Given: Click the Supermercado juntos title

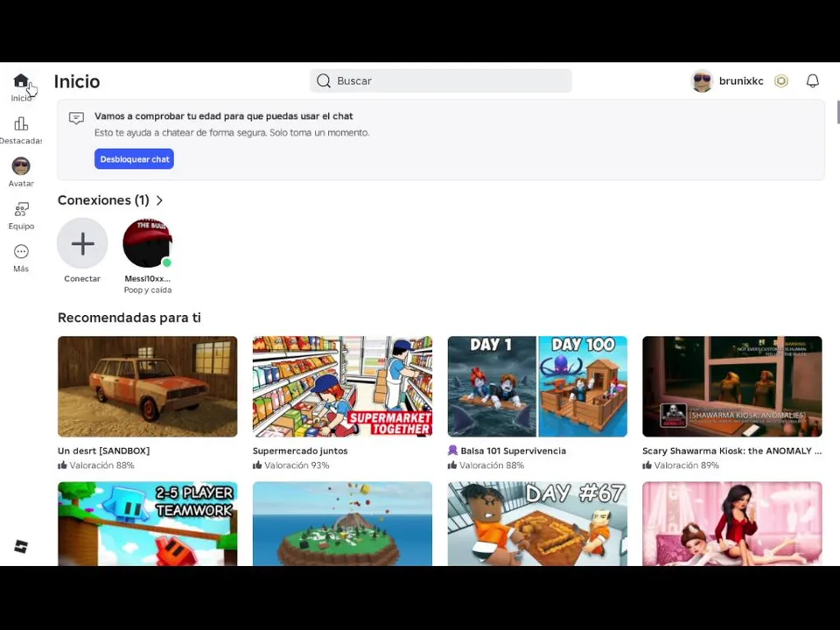Looking at the screenshot, I should [x=300, y=451].
